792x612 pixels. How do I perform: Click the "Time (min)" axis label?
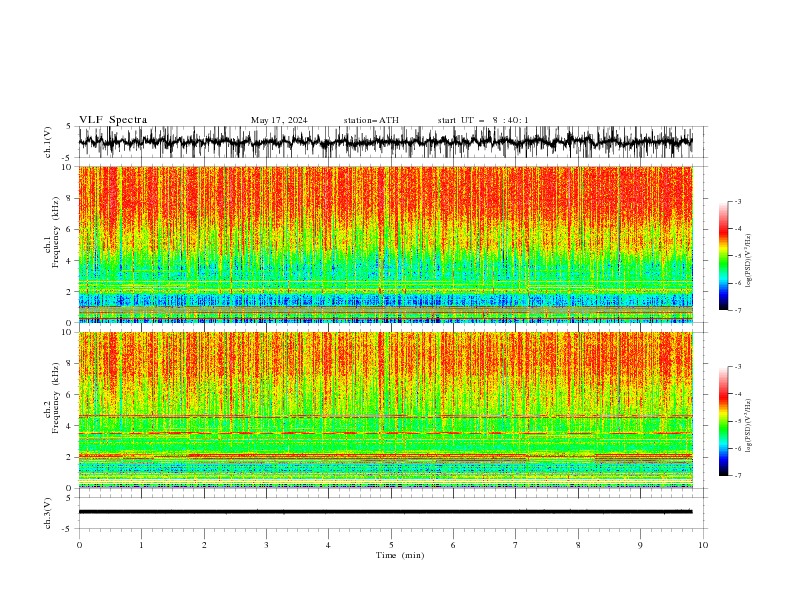tap(400, 555)
